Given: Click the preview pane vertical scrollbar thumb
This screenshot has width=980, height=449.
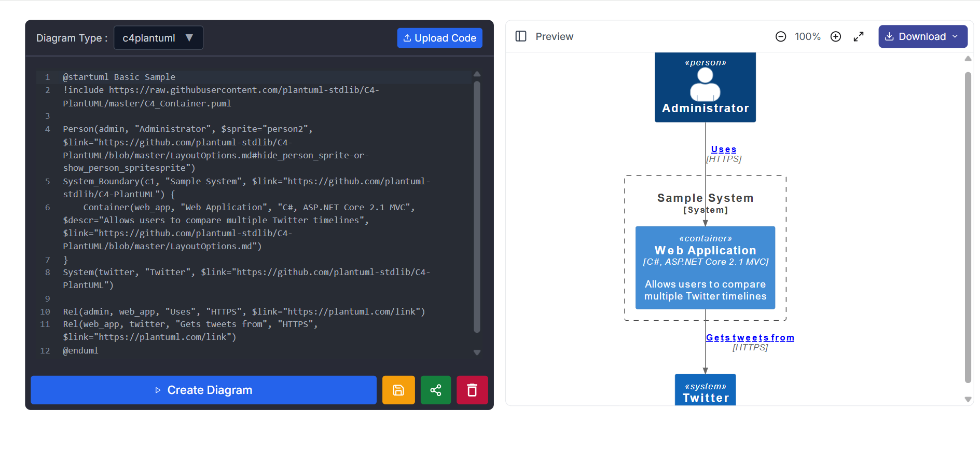Looking at the screenshot, I should tap(968, 227).
